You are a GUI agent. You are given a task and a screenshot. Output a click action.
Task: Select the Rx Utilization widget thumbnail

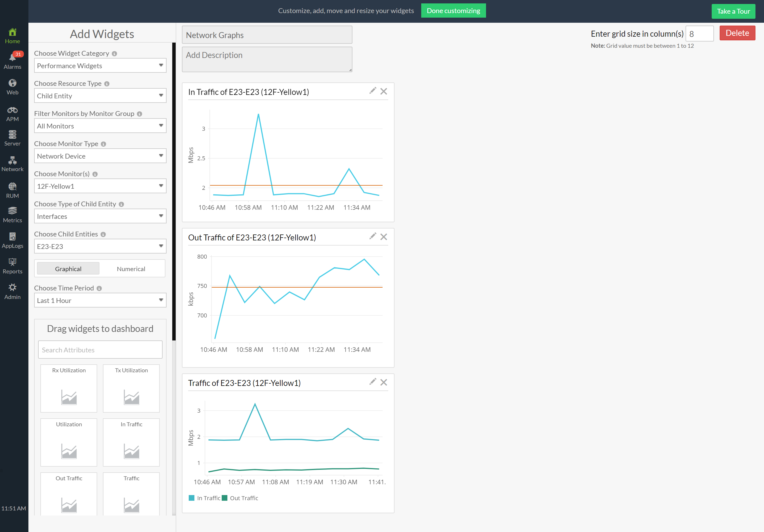coord(68,388)
